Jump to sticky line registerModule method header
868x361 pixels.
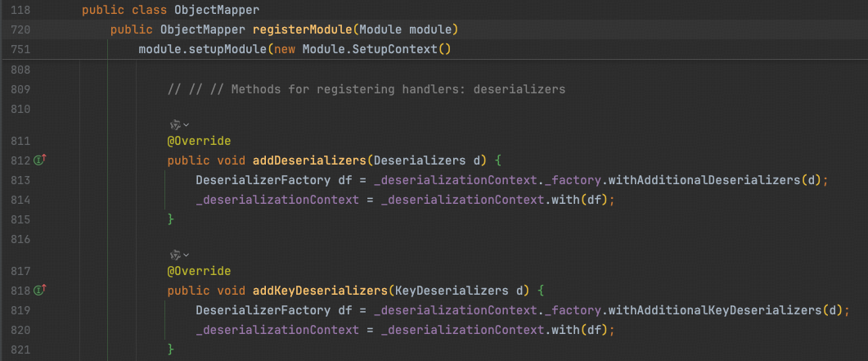click(283, 30)
